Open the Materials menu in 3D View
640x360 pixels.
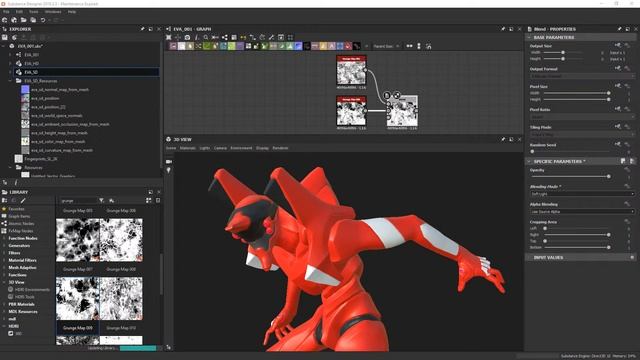[x=188, y=148]
